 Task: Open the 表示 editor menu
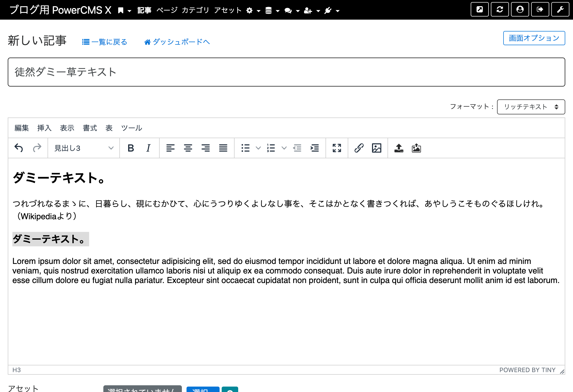[x=67, y=128]
